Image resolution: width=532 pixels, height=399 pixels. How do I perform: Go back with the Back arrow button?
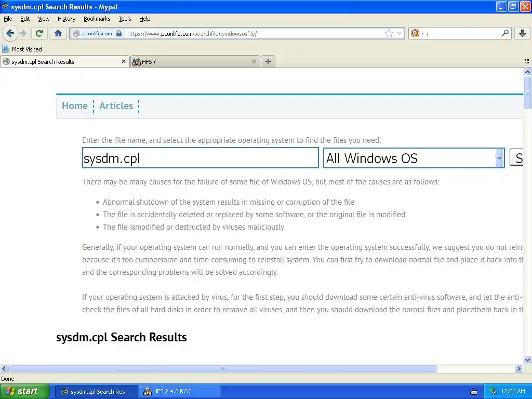10,33
